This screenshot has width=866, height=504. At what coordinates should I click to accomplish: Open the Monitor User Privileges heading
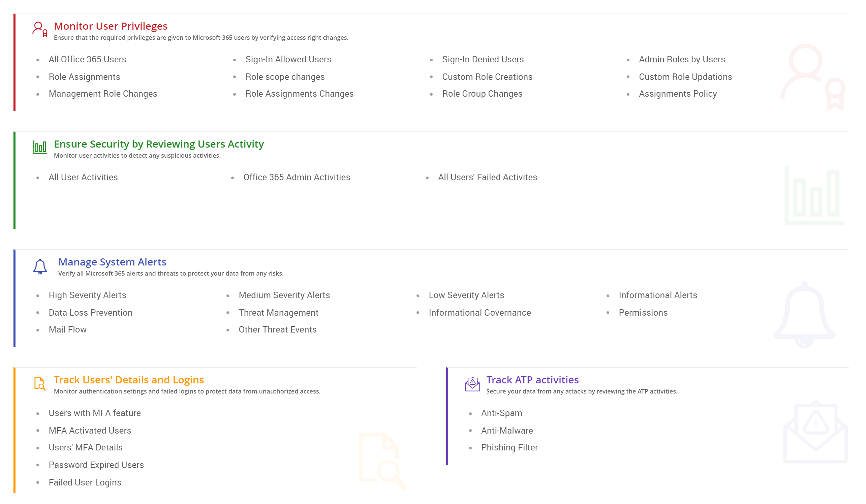111,26
